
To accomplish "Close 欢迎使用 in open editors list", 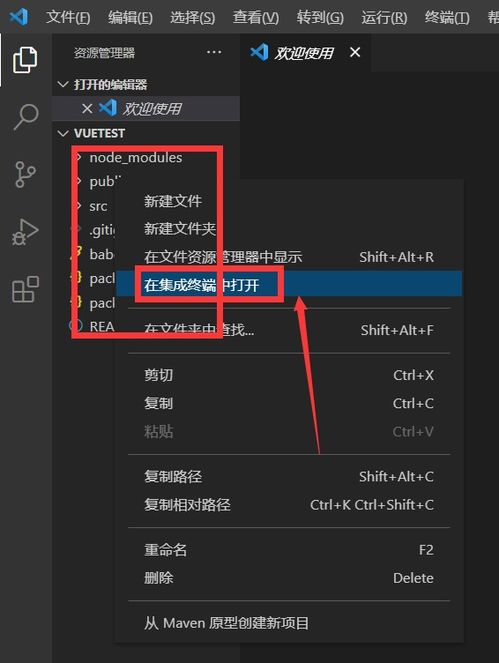I will point(87,109).
